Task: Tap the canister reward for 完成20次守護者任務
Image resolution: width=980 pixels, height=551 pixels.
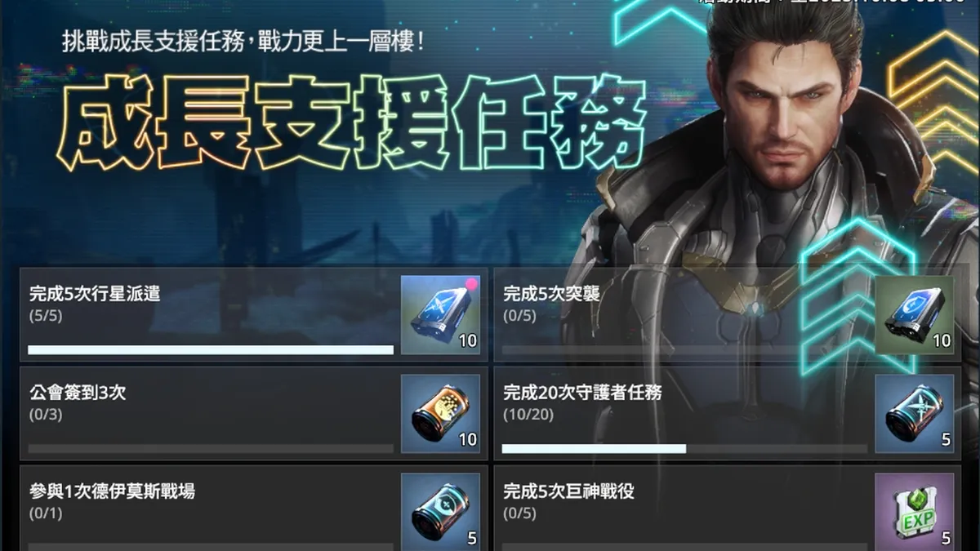Action: coord(915,413)
